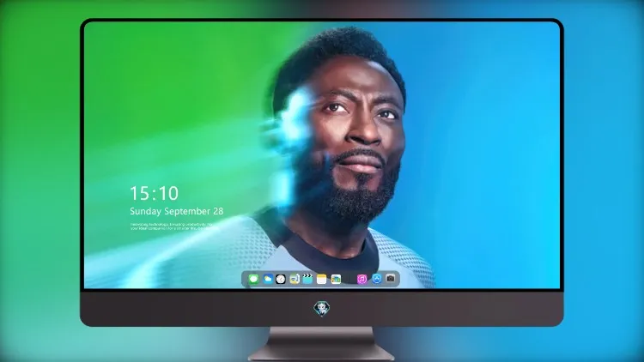Open the Maps app icon
Screen dimensions: 644x362
[x=336, y=279]
